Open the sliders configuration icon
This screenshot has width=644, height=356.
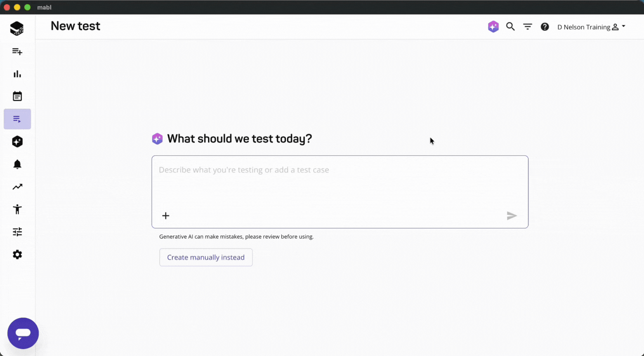point(17,232)
